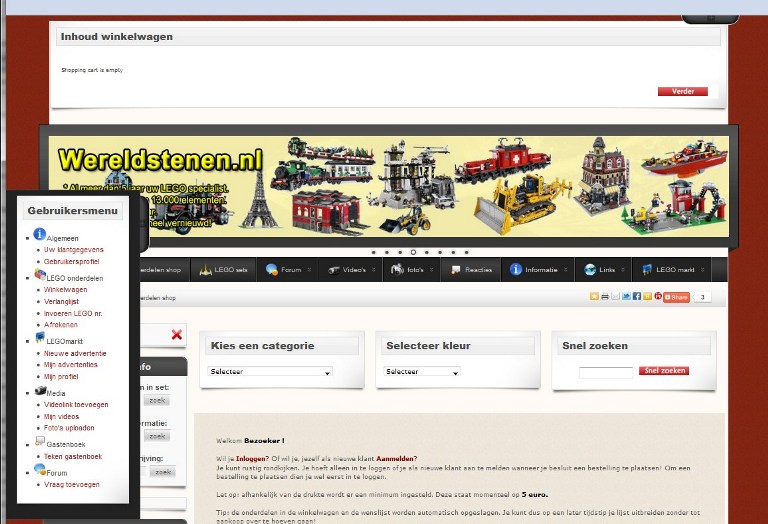Expand the Informatie menu chevron

[x=566, y=270]
